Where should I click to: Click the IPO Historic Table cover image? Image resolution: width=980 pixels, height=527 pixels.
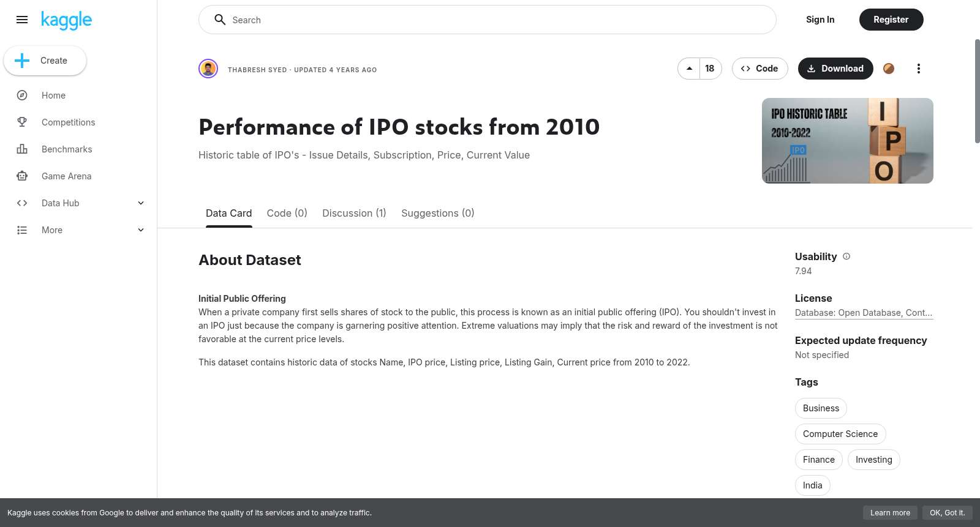click(848, 141)
